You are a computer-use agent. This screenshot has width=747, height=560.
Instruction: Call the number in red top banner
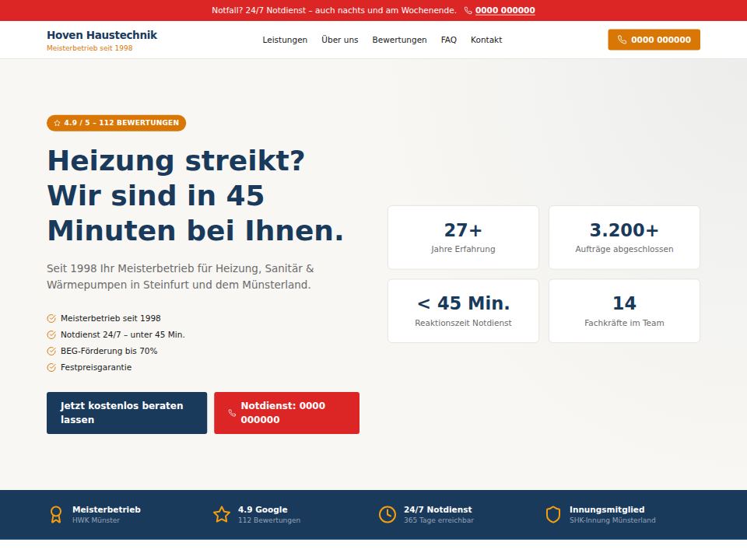[x=505, y=10]
